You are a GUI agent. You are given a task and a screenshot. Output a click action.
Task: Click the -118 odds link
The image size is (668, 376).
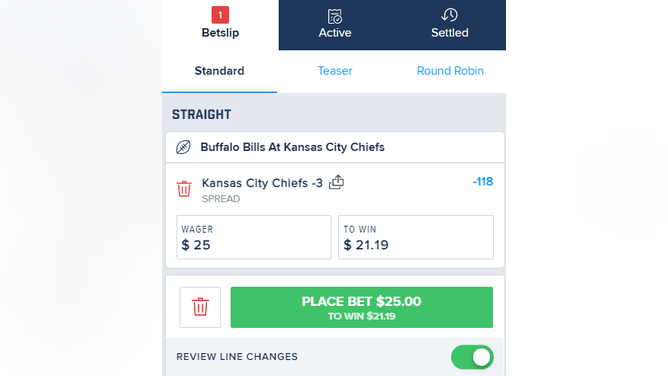[x=483, y=182]
